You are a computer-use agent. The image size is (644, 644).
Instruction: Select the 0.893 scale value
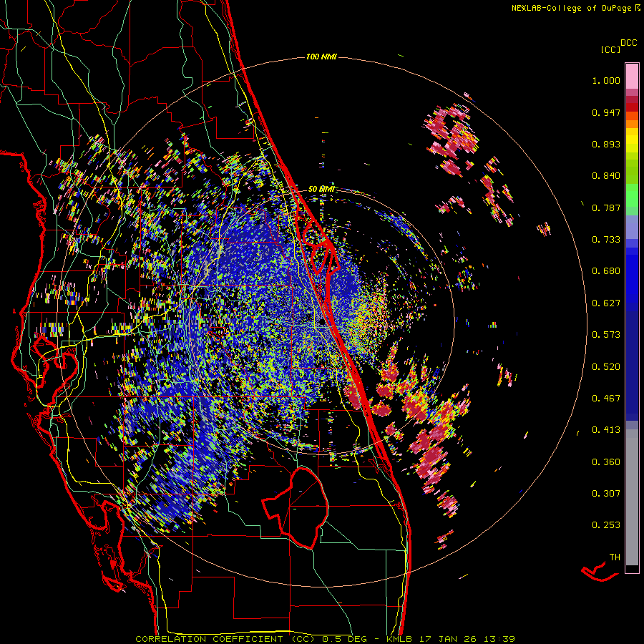tap(606, 144)
